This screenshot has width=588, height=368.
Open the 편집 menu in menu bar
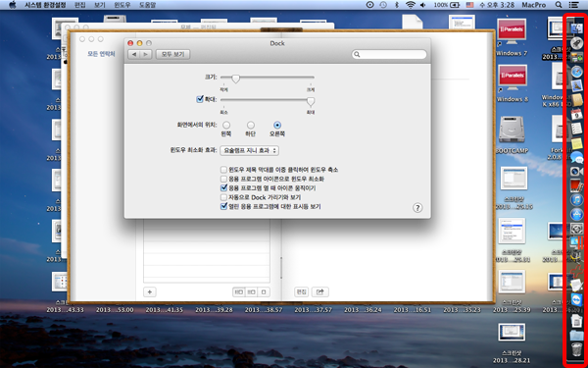point(80,5)
